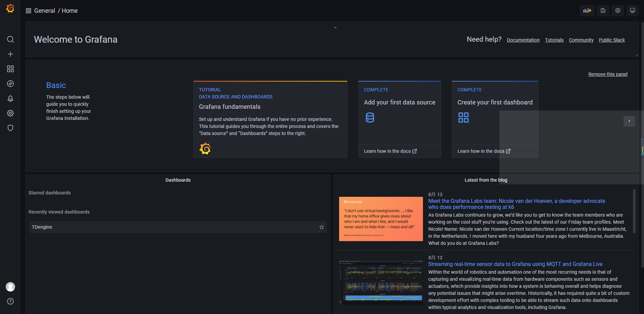
Task: Open the Nicole van der Hoeven blog post
Action: pos(517,204)
